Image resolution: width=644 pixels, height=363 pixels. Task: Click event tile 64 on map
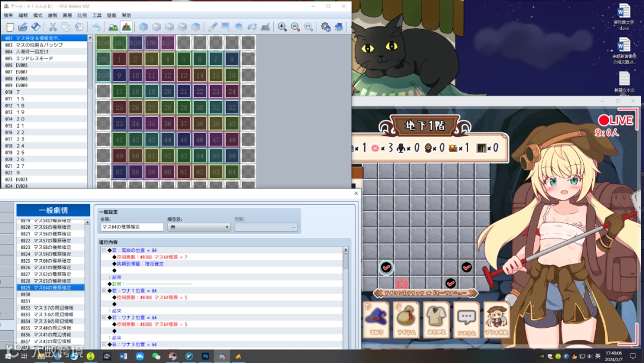point(232,172)
